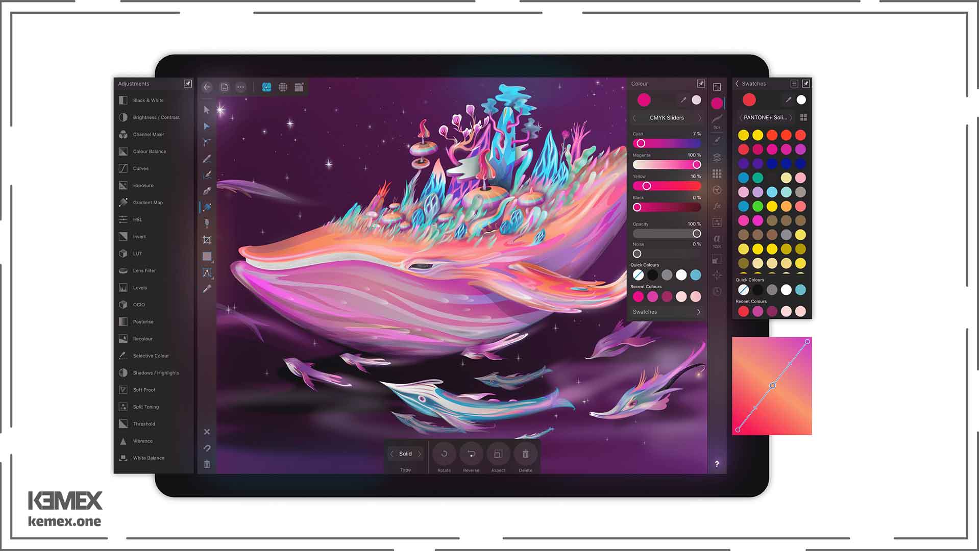The width and height of the screenshot is (980, 551).
Task: Select the Selective Colour adjustment
Action: click(x=150, y=355)
